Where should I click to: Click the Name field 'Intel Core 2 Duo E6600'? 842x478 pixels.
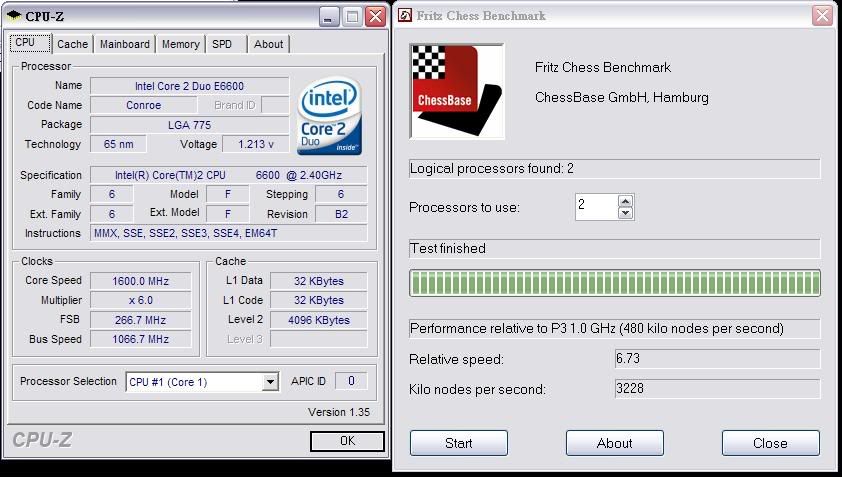coord(190,86)
